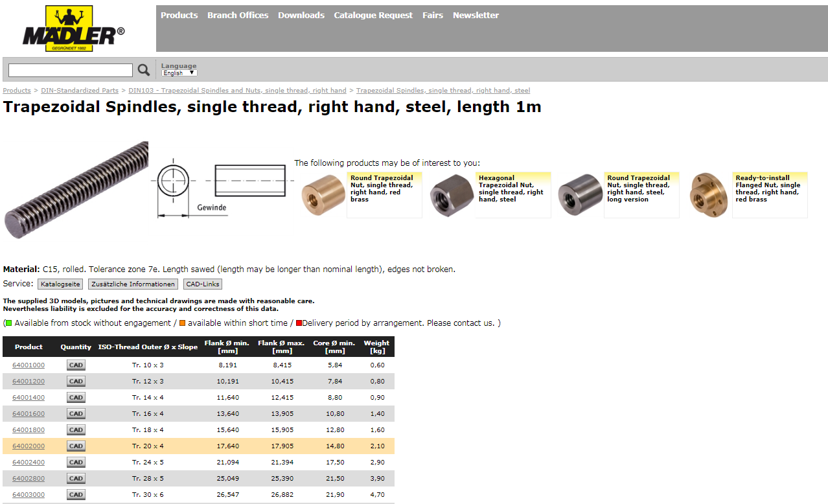Open Ready-to-install Flanged Nut link
828x504 pixels.
[768, 189]
